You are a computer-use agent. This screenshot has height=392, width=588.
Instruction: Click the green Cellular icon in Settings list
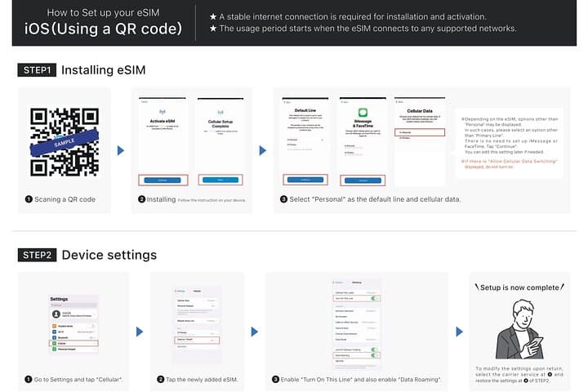[x=55, y=343]
